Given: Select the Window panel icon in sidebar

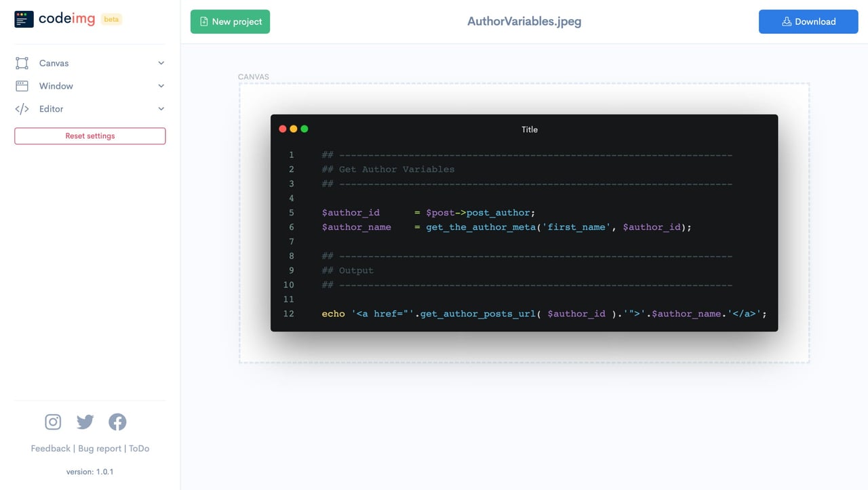Looking at the screenshot, I should click(x=22, y=85).
